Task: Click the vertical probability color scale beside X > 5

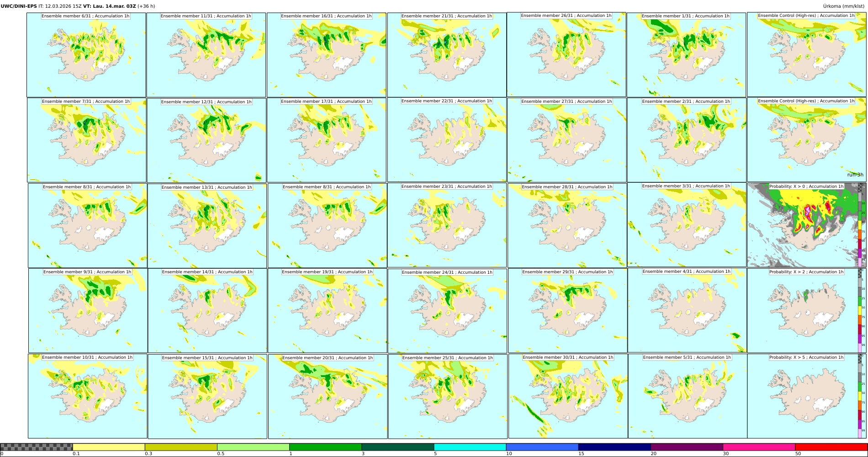Action: coord(860,396)
